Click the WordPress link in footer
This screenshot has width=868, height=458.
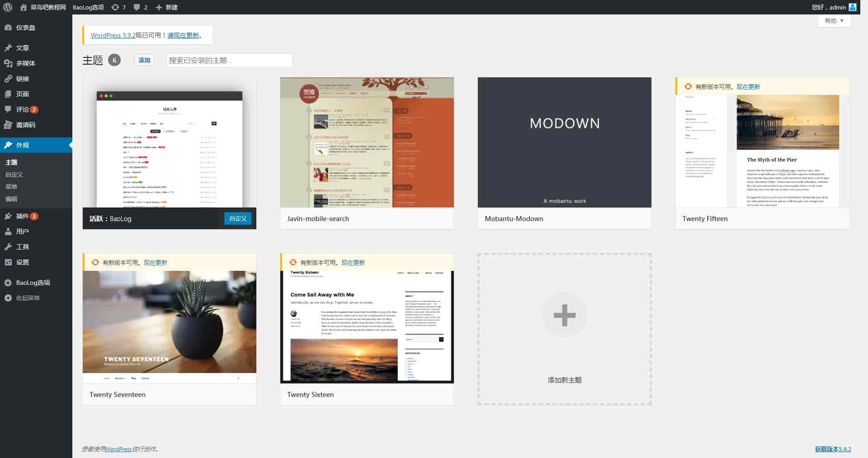click(118, 449)
